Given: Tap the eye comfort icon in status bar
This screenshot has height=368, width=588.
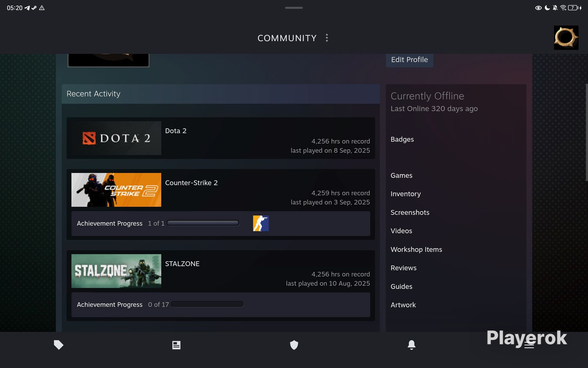Looking at the screenshot, I should pyautogui.click(x=538, y=8).
